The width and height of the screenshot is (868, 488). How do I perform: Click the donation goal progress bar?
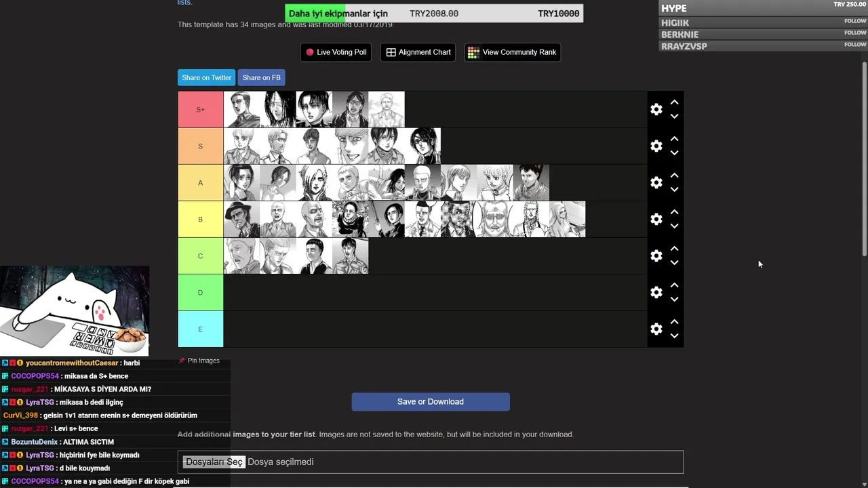(434, 14)
